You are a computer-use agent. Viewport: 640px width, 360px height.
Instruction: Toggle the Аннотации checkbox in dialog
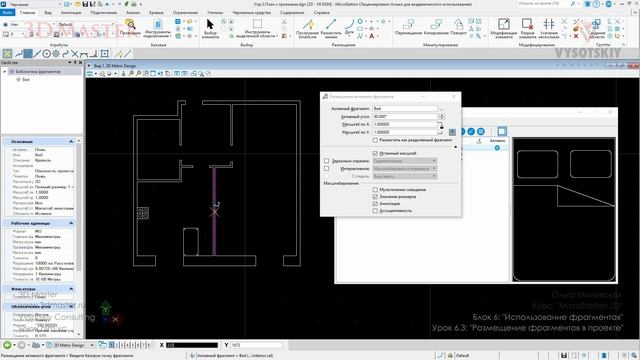click(375, 204)
